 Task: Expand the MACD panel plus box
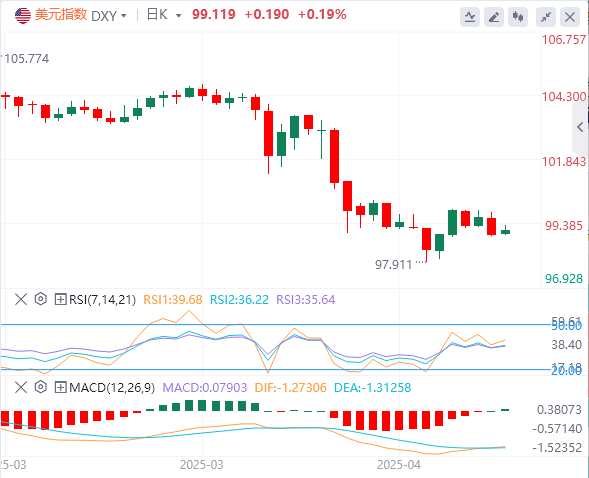click(60, 387)
